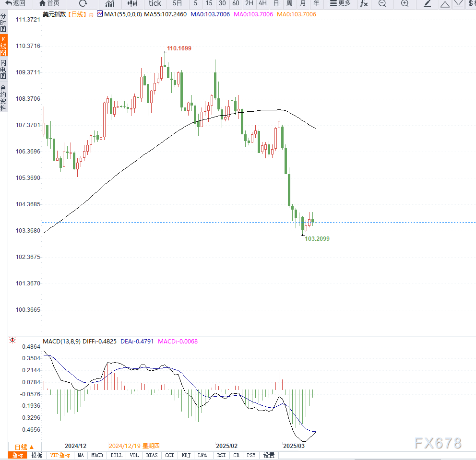Click the triangle shape tool icon
Viewport: 476px width, 460px height.
445,4
